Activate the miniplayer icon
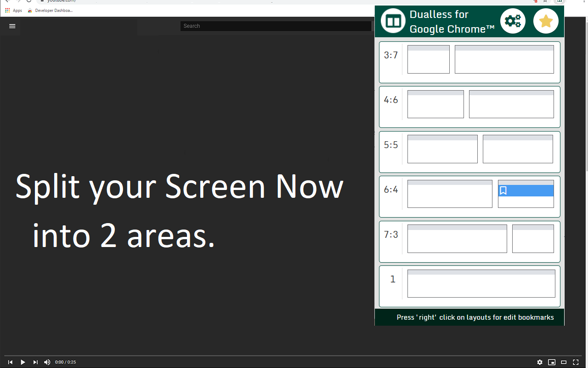The image size is (588, 368). point(552,362)
